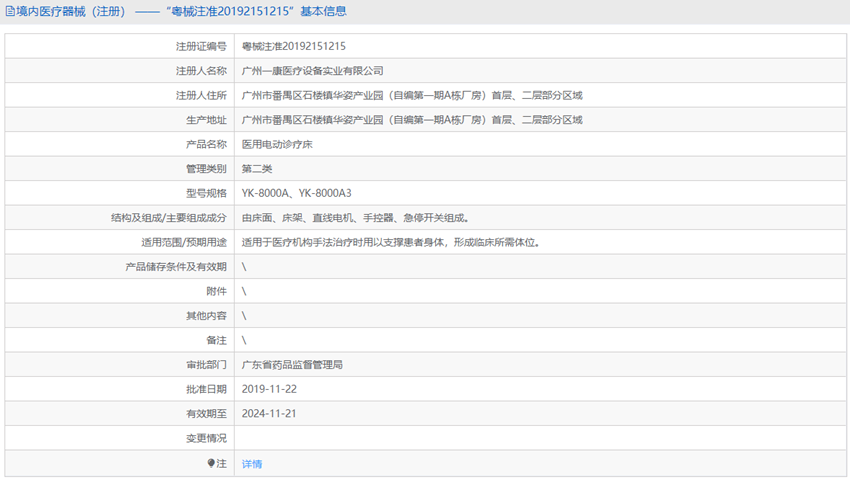Click the 型号规格 label

206,193
